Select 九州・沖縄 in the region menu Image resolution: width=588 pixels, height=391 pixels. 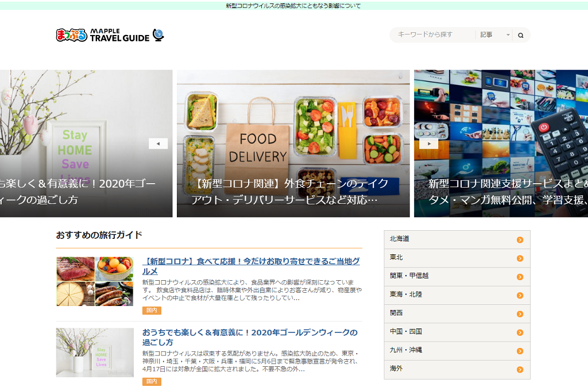coord(457,351)
